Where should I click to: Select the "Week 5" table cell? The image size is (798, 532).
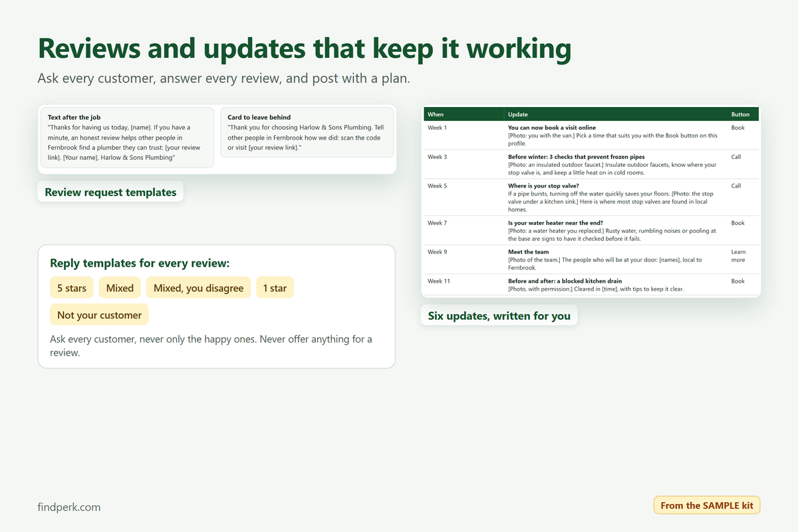pyautogui.click(x=464, y=198)
